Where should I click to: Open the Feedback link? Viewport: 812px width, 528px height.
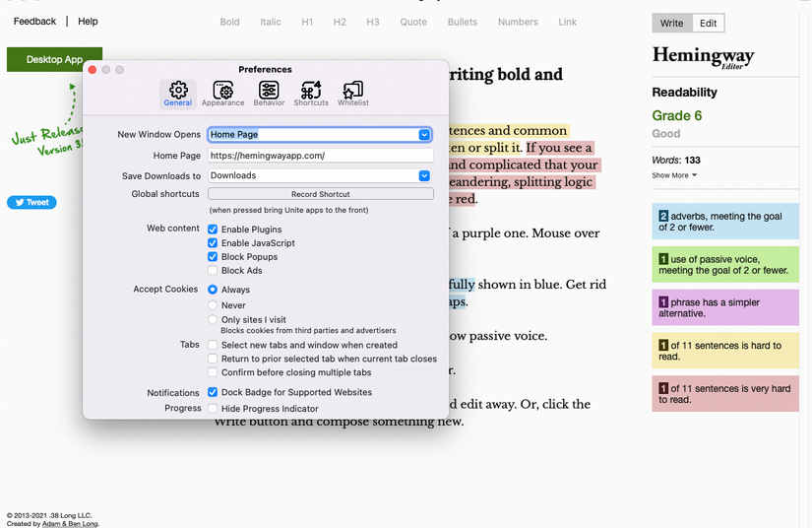pos(34,22)
